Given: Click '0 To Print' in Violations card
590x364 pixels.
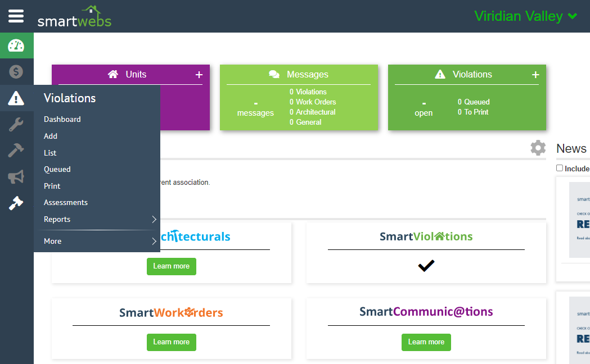Looking at the screenshot, I should (x=473, y=112).
